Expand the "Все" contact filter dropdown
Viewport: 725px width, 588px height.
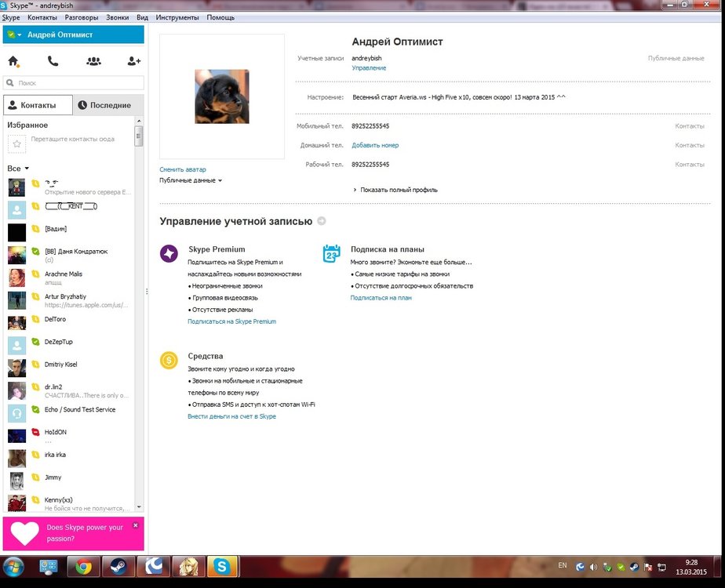[x=18, y=169]
